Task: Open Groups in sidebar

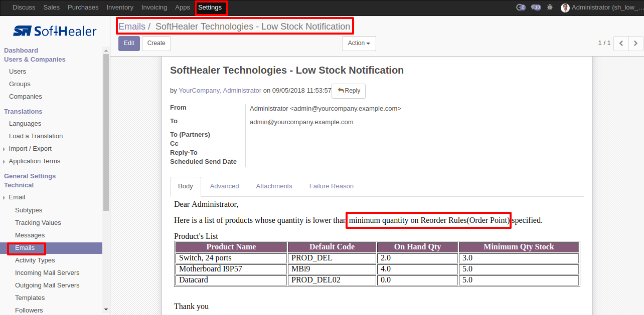Action: 20,84
